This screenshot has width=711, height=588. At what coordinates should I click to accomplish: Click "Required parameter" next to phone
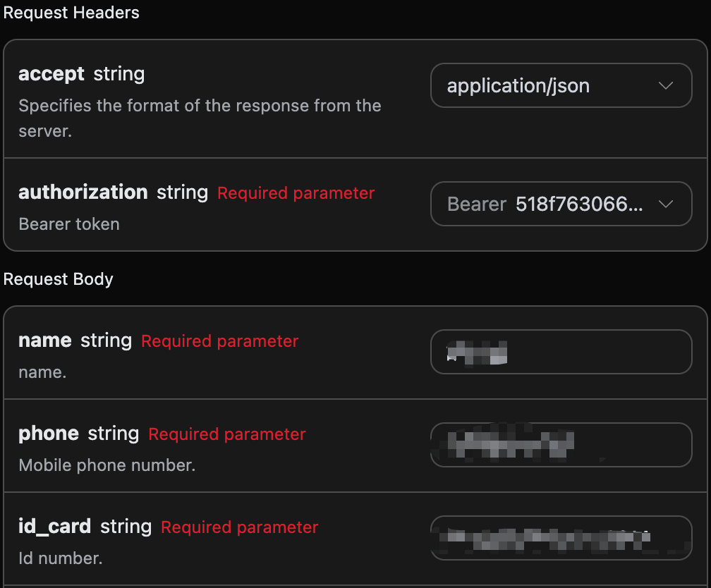[x=226, y=434]
